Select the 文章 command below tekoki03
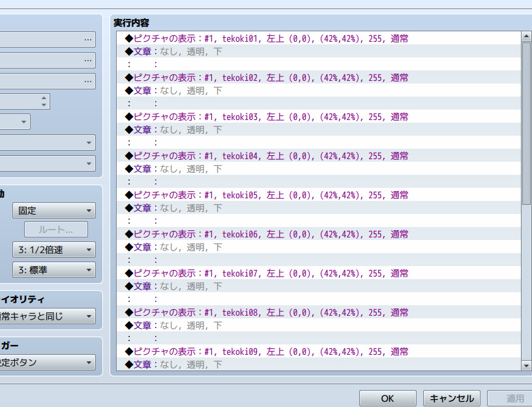532x407 pixels. click(x=177, y=130)
